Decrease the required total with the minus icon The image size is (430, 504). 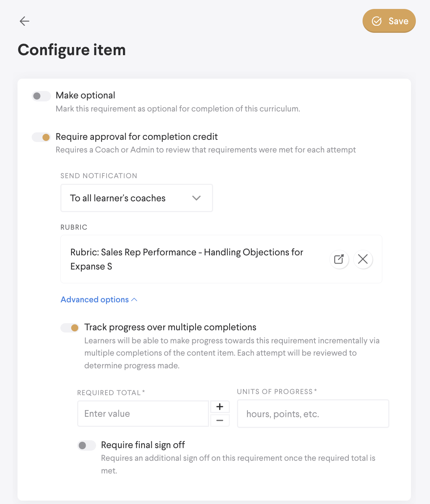(220, 420)
